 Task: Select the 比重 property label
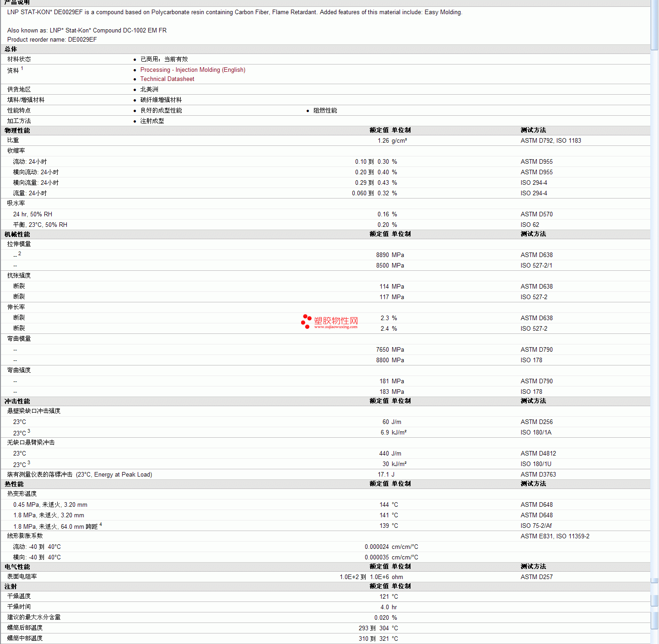13,140
